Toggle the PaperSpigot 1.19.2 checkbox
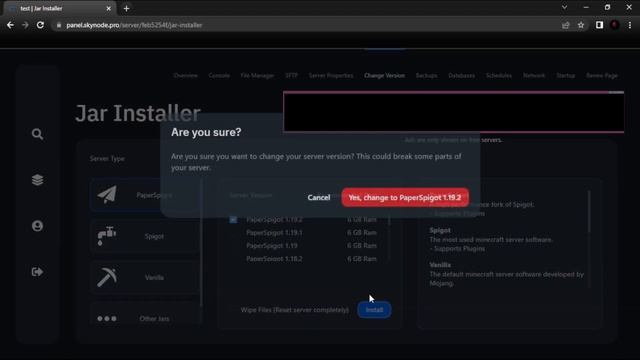 233,220
